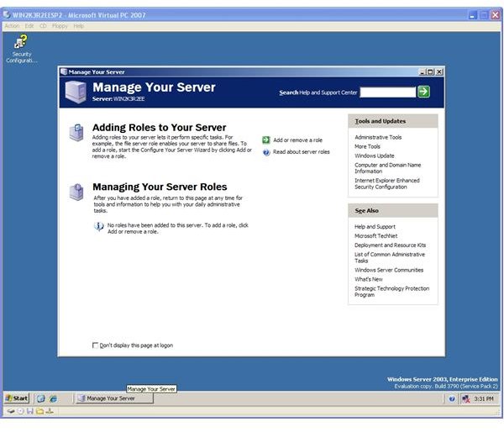
Task: Open Strategic Technology Protection Program link
Action: coord(391,292)
